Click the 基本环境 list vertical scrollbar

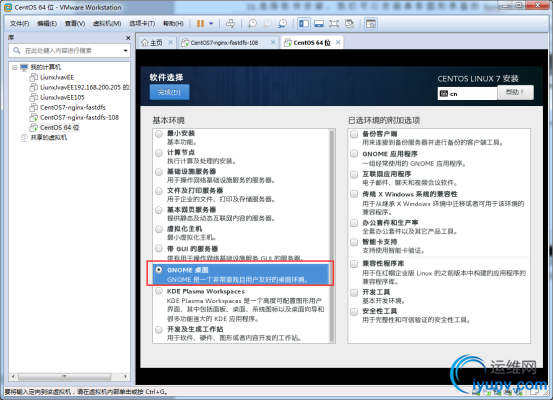(332, 236)
